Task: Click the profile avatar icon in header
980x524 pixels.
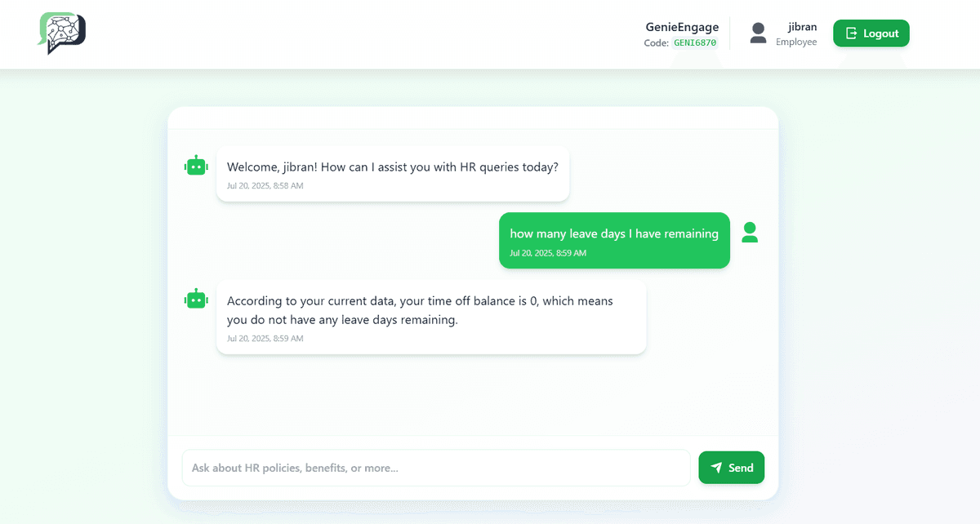Action: [x=758, y=33]
